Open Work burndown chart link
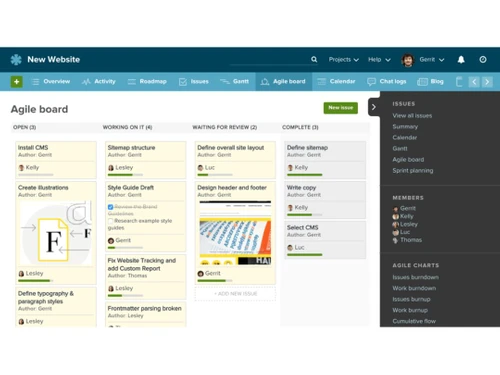 pos(414,288)
